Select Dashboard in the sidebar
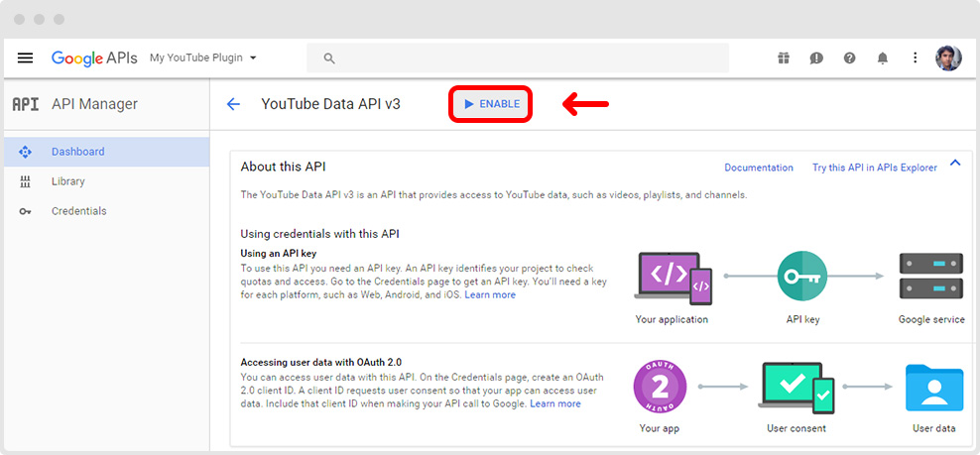980x455 pixels. (106, 152)
